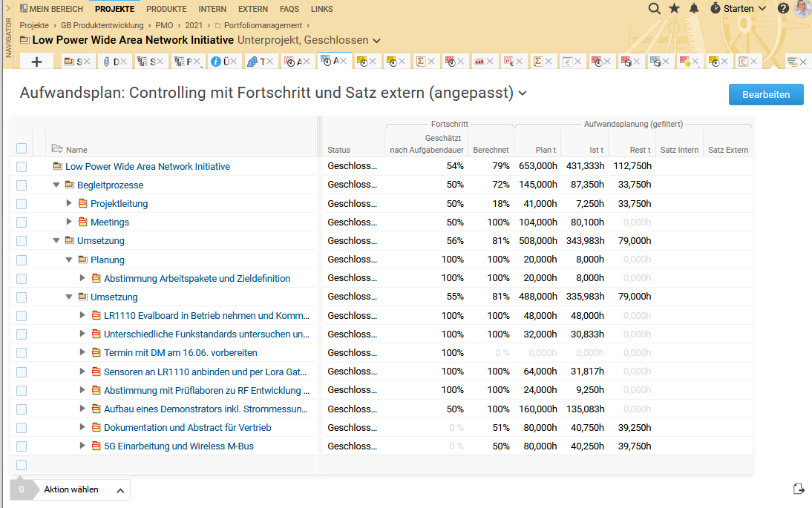The image size is (812, 508).
Task: Click the export icon at bottom right
Action: point(799,488)
